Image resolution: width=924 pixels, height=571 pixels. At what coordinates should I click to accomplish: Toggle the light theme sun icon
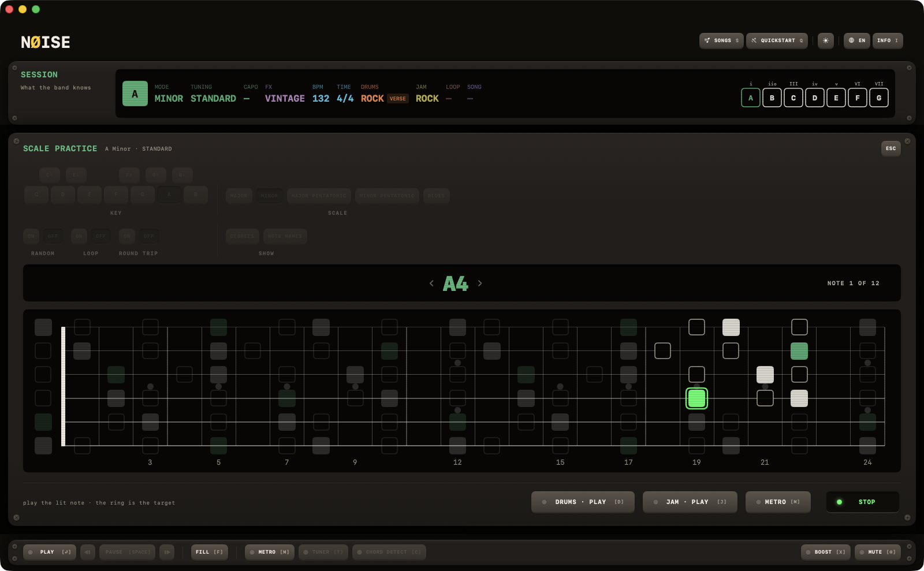[826, 40]
